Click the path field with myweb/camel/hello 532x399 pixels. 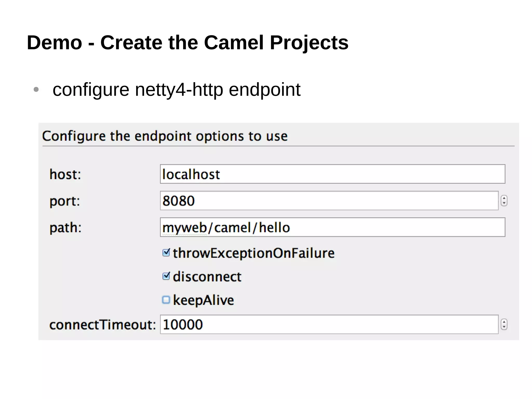332,227
